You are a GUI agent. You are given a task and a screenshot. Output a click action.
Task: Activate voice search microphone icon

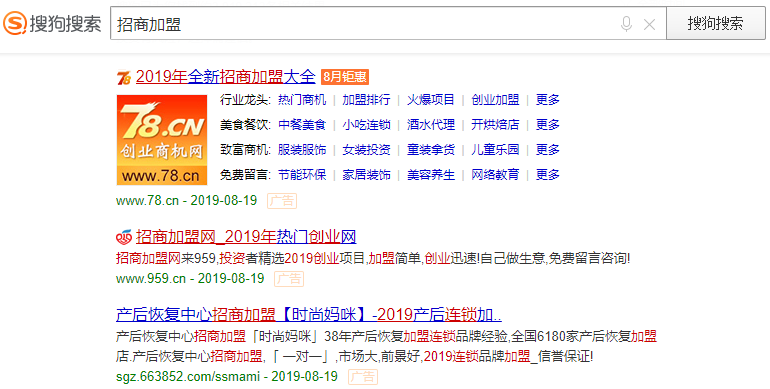point(626,24)
